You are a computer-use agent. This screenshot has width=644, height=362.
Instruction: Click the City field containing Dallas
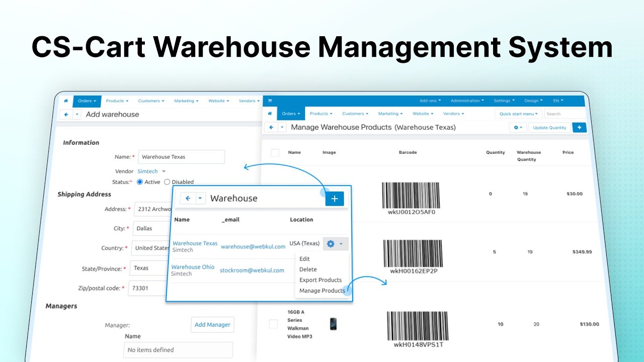click(151, 228)
